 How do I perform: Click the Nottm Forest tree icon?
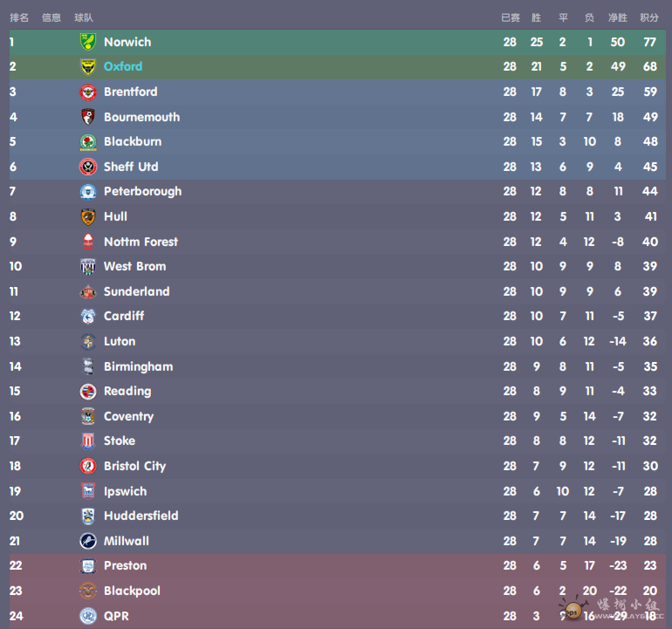[88, 242]
